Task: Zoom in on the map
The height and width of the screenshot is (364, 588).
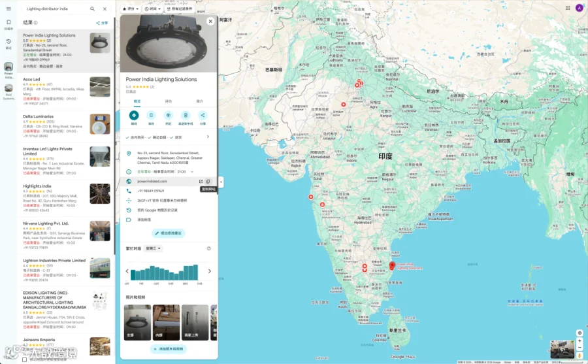Action: tap(580, 341)
